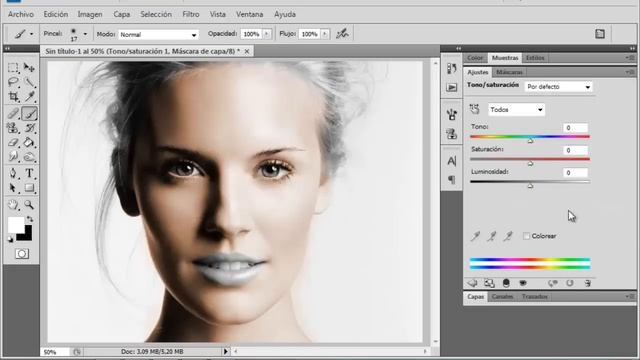Viewport: 640px width, 360px height.
Task: Open the Color panel group flyout menu
Action: (x=630, y=58)
